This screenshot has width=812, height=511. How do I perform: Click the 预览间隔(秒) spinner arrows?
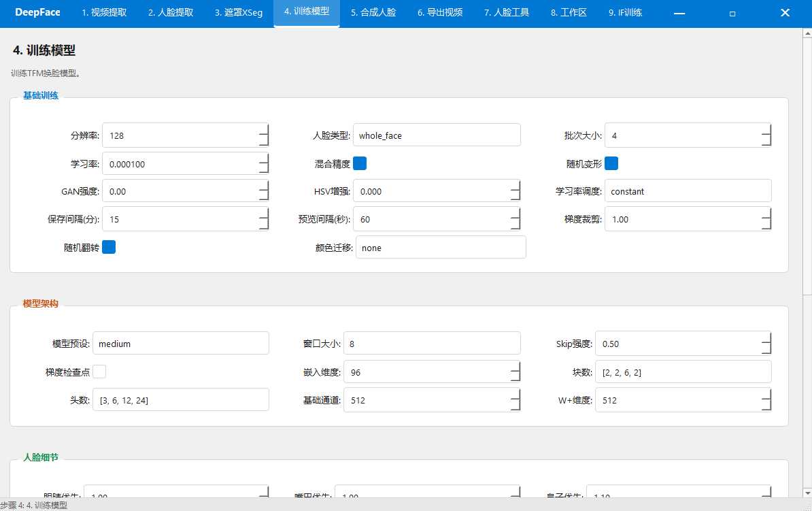pyautogui.click(x=515, y=219)
